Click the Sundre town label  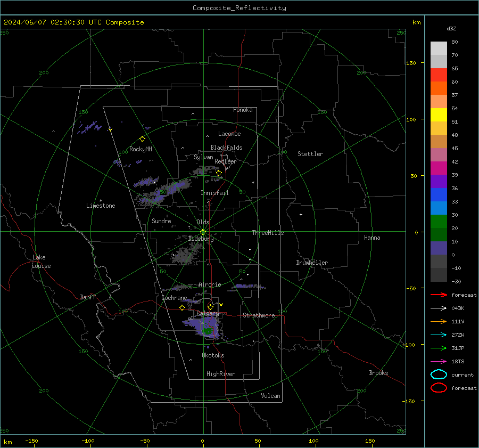(161, 221)
